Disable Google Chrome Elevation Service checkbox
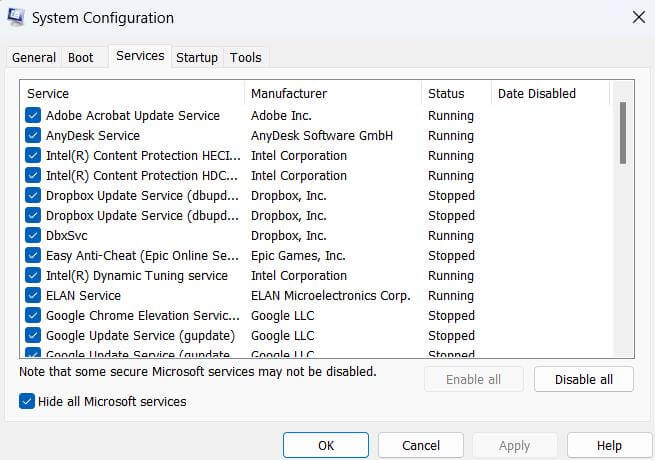655x460 pixels. click(33, 315)
